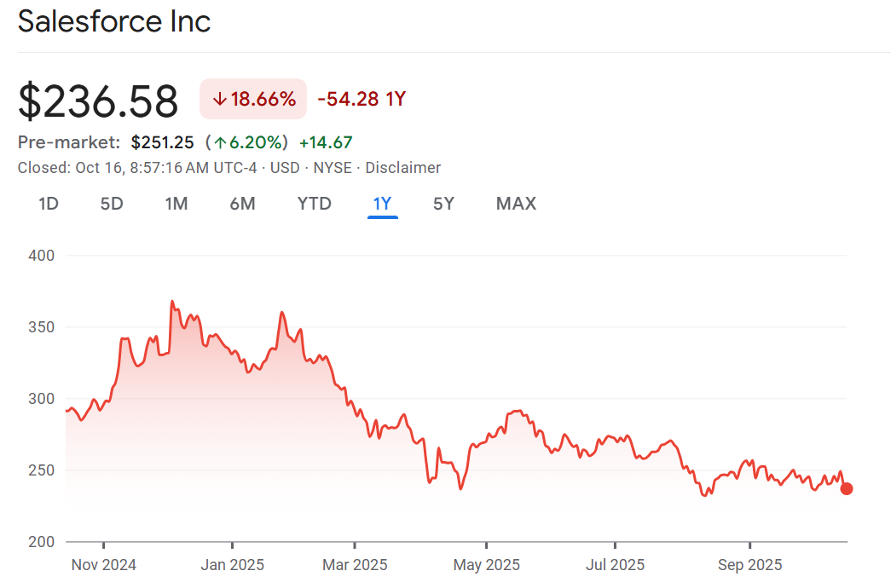Screen dimensions: 891x588
Task: Click the May 2025 axis label
Action: pyautogui.click(x=486, y=564)
